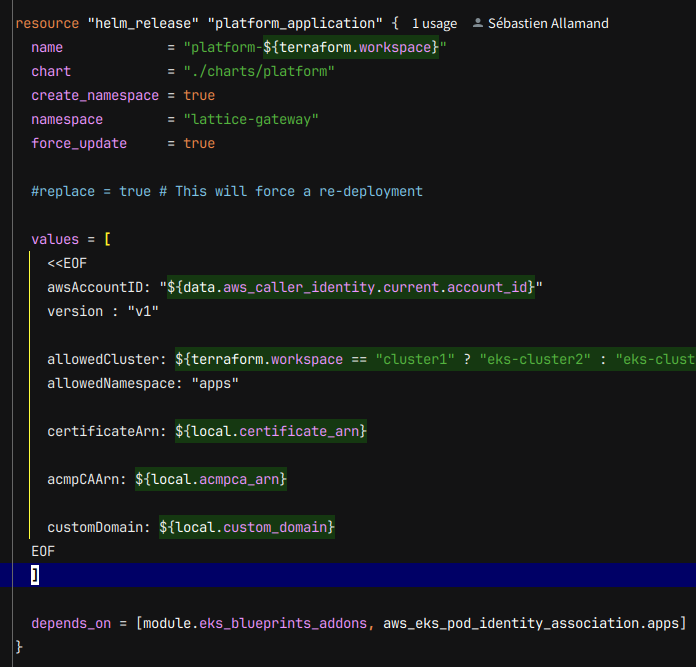Click the true value of force_update
Screen dimensions: 696x667
(199, 143)
